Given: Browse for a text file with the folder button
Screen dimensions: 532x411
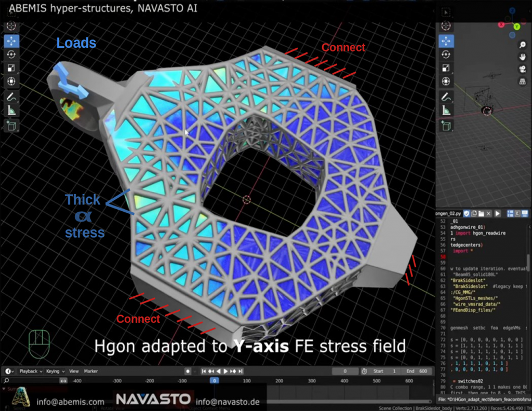Looking at the screenshot, I should pyautogui.click(x=481, y=213).
